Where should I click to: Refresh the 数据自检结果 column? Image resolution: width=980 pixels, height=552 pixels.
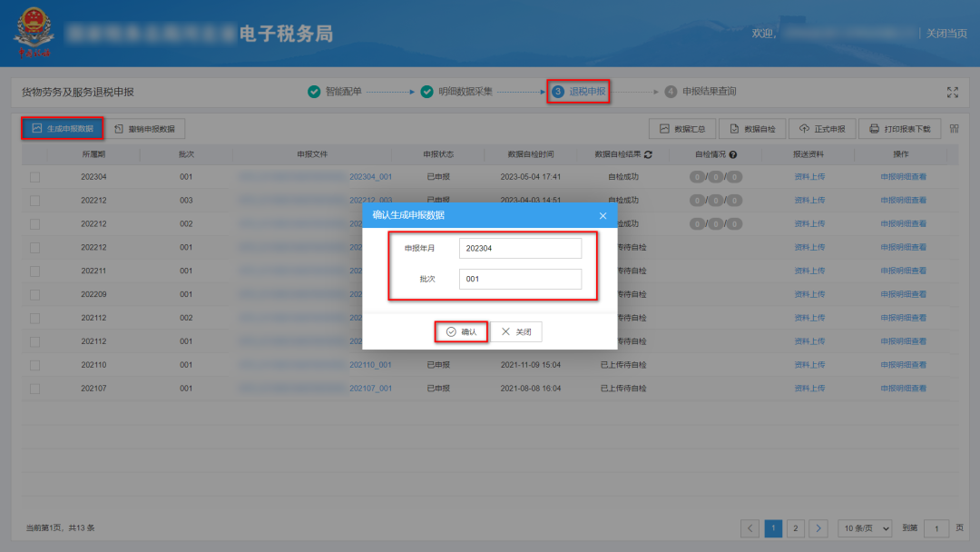click(648, 154)
